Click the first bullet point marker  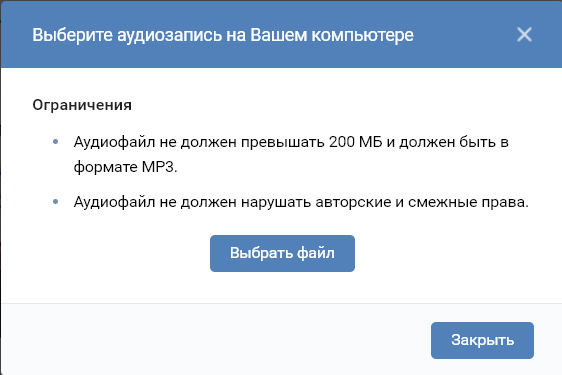point(56,142)
